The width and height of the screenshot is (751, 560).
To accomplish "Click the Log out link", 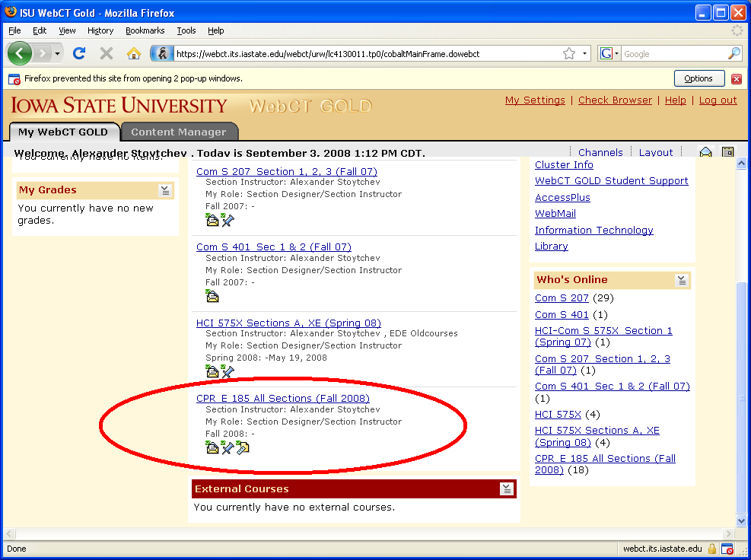I will point(718,100).
